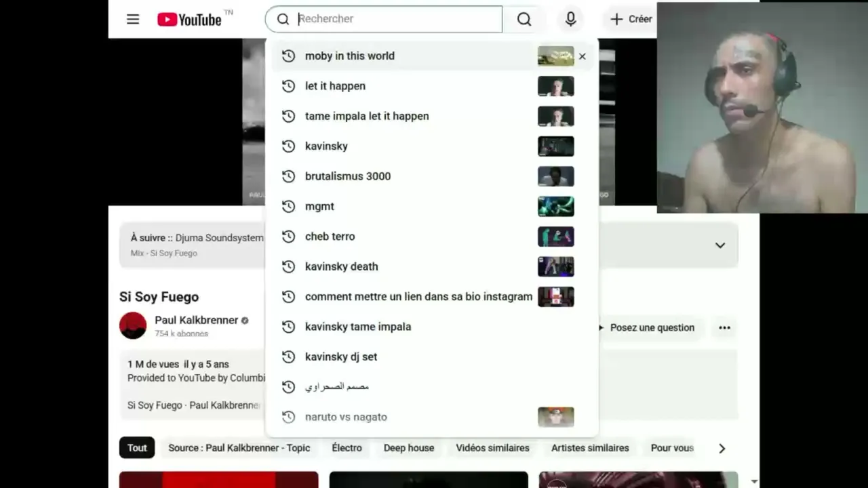Click history icon beside 'mgmt'
868x488 pixels.
(288, 206)
